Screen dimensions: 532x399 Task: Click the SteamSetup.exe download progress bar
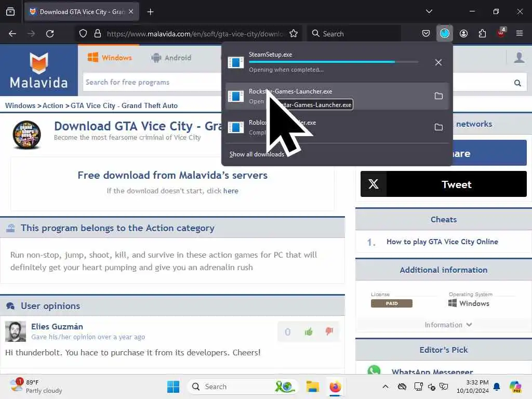click(x=333, y=62)
